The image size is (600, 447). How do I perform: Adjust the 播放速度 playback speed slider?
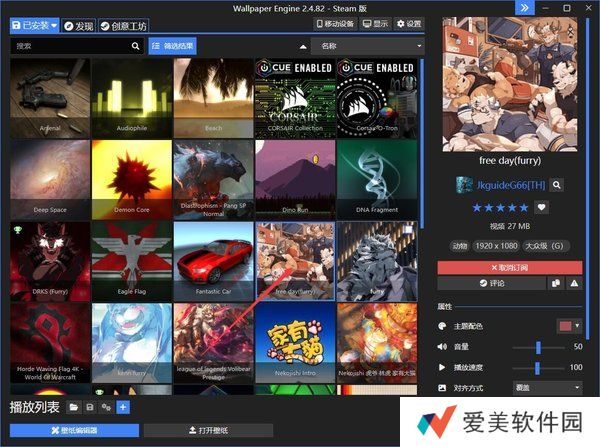click(x=538, y=368)
